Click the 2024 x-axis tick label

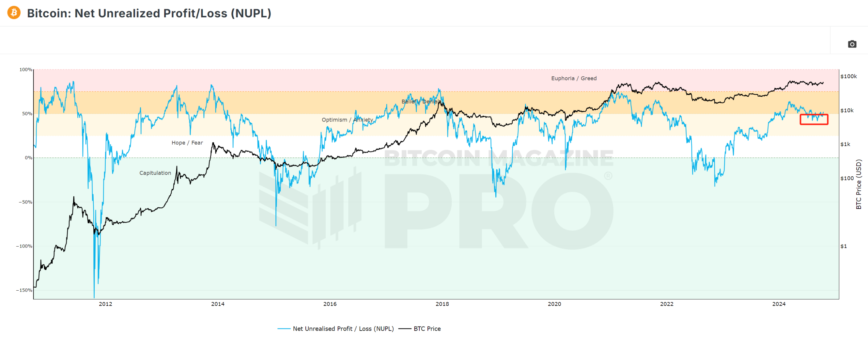[779, 304]
